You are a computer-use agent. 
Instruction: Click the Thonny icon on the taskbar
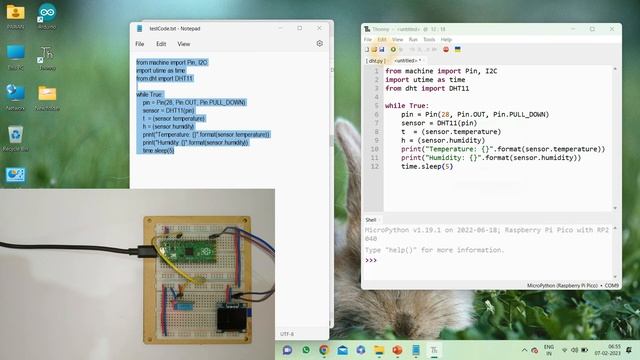click(x=434, y=350)
